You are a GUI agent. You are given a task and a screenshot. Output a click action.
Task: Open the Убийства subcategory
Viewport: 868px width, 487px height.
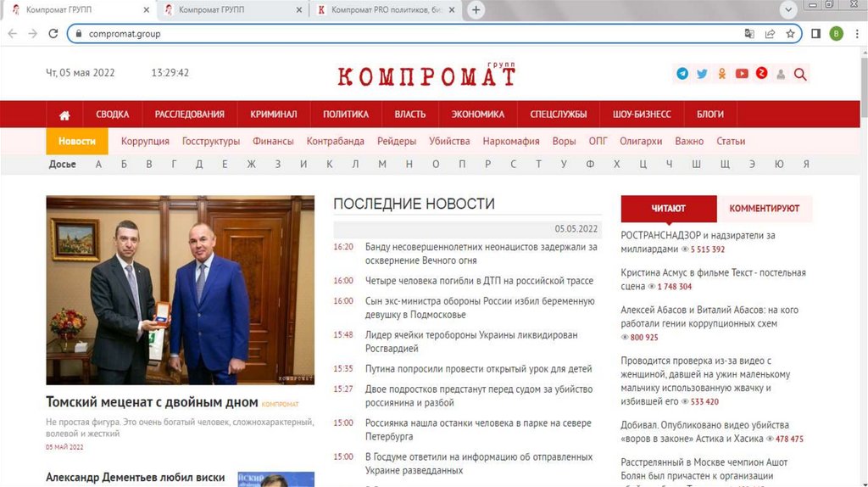click(x=449, y=142)
